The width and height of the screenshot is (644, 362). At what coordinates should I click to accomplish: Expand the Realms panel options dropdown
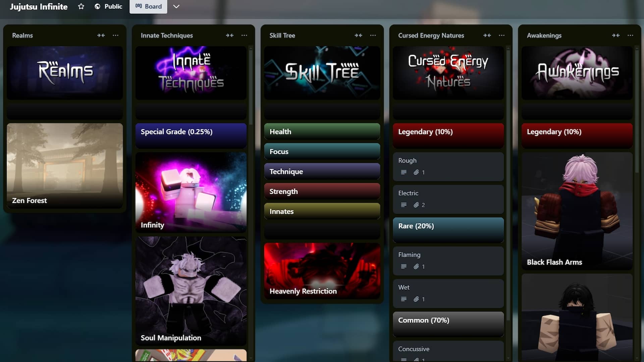pos(115,35)
